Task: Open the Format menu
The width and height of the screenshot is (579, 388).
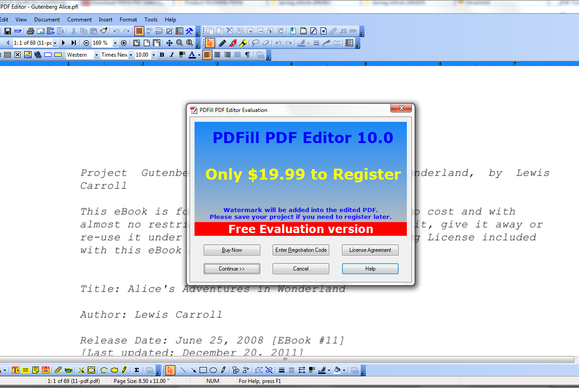Action: pyautogui.click(x=128, y=20)
